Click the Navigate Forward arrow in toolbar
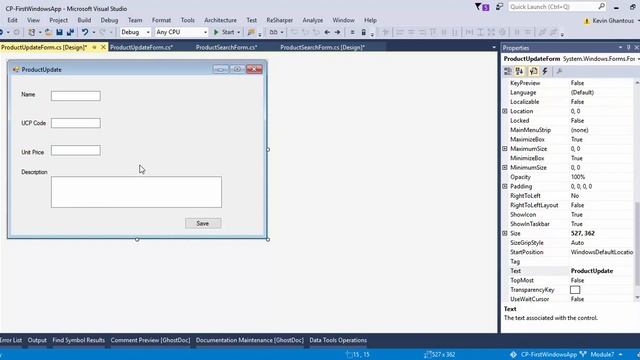Image resolution: width=640 pixels, height=360 pixels. point(338,32)
